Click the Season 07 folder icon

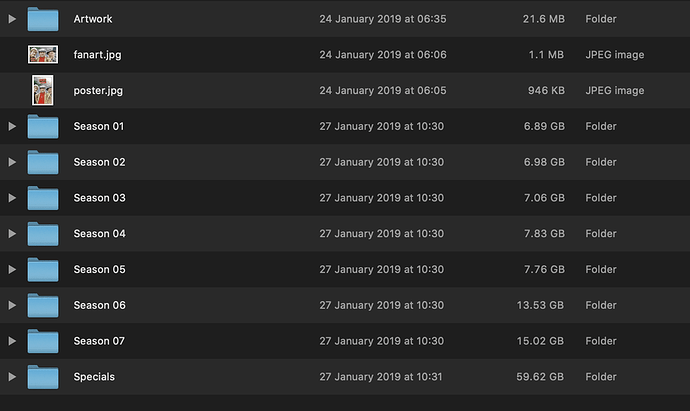pos(42,341)
